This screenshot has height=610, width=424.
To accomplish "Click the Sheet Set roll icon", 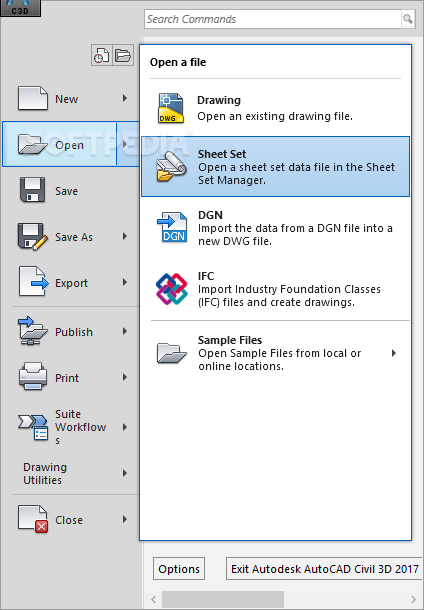I will (171, 167).
